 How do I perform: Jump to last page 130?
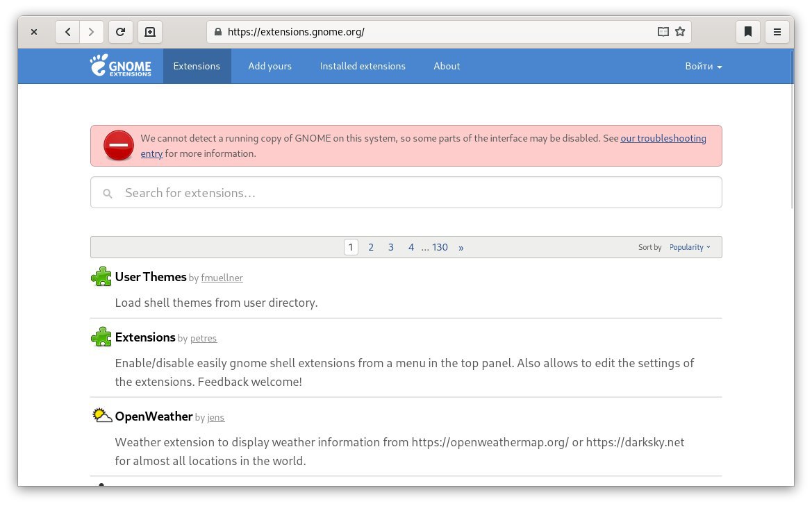pos(440,247)
